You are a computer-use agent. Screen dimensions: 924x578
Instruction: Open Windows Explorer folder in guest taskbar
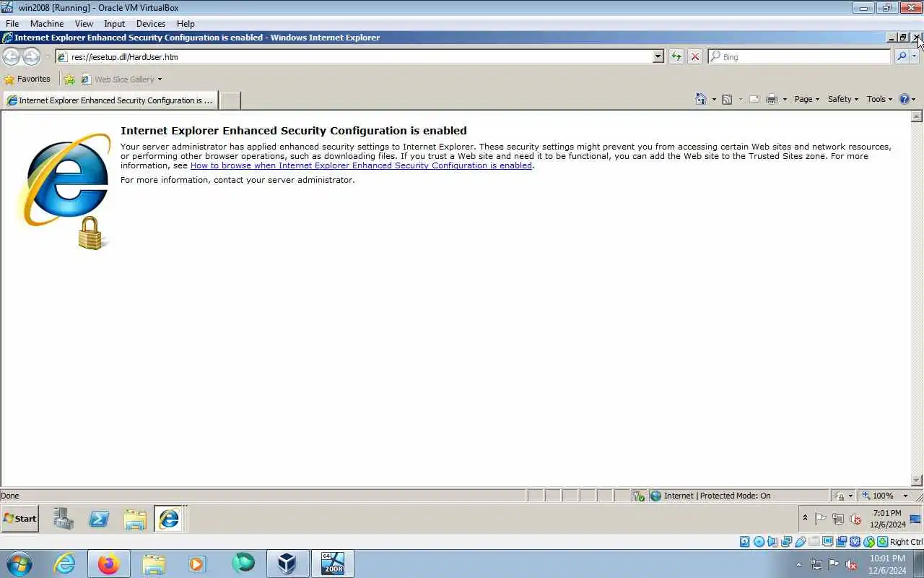[x=134, y=519]
